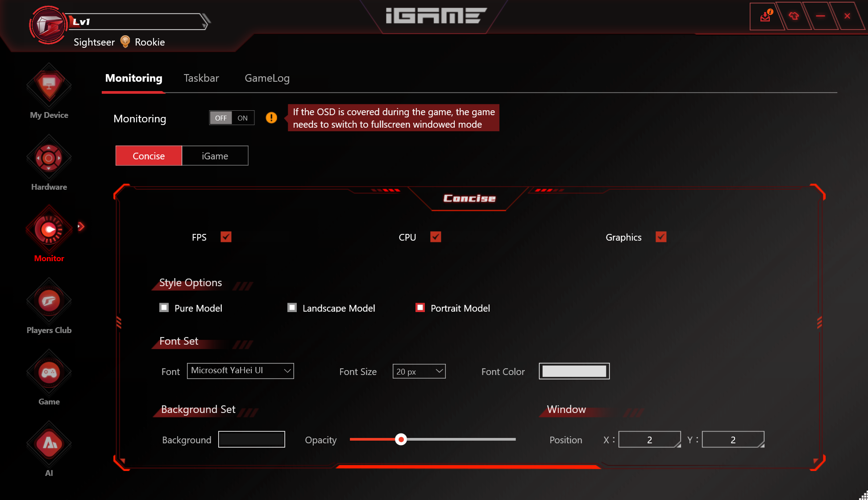Switch to the Monitoring tab
The image size is (868, 500).
pyautogui.click(x=133, y=78)
